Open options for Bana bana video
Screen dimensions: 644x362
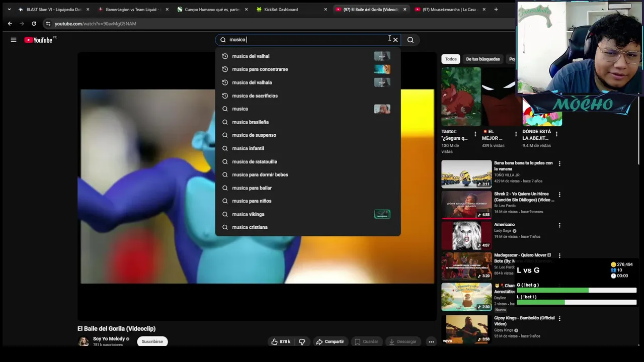559,163
